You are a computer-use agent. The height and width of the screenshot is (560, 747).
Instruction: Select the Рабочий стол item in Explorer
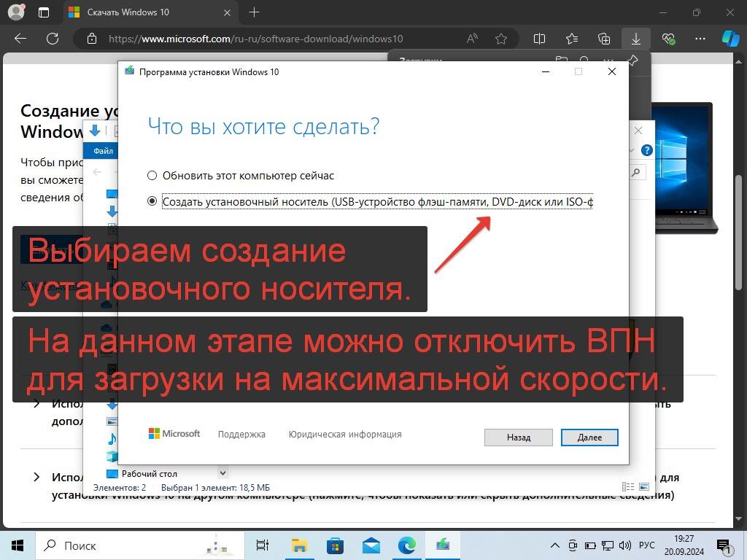click(142, 473)
